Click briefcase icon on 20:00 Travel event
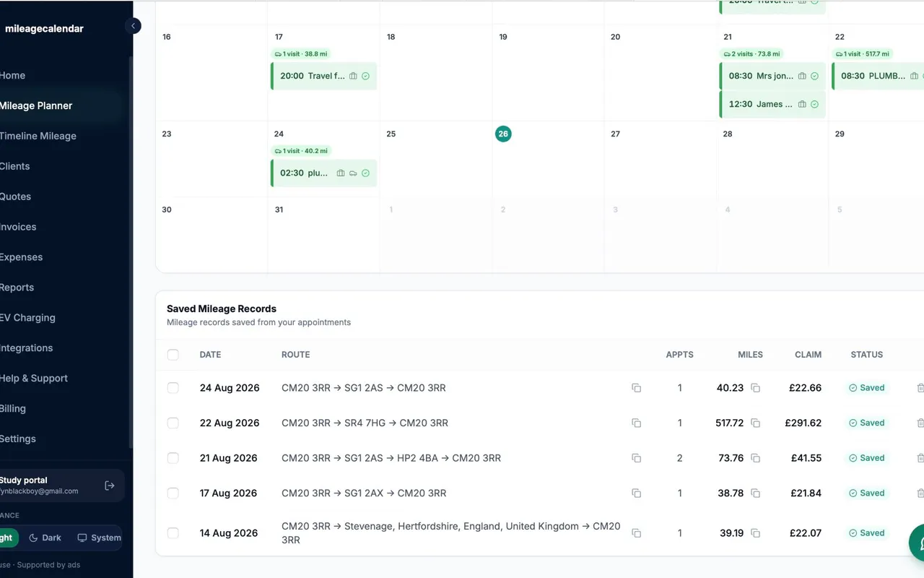 click(x=353, y=76)
